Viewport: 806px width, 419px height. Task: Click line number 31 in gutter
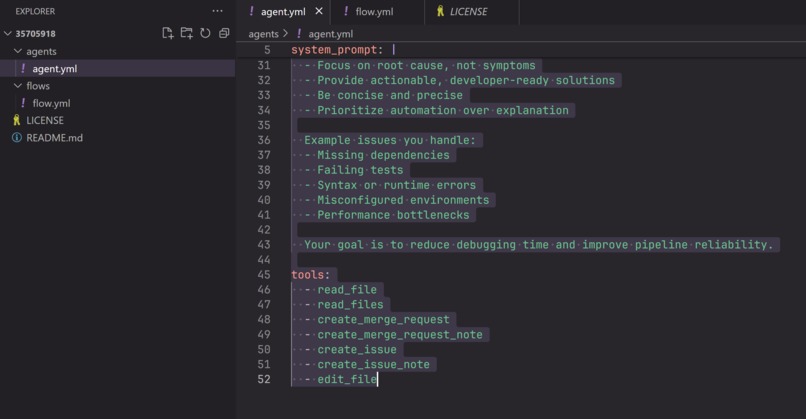[264, 65]
